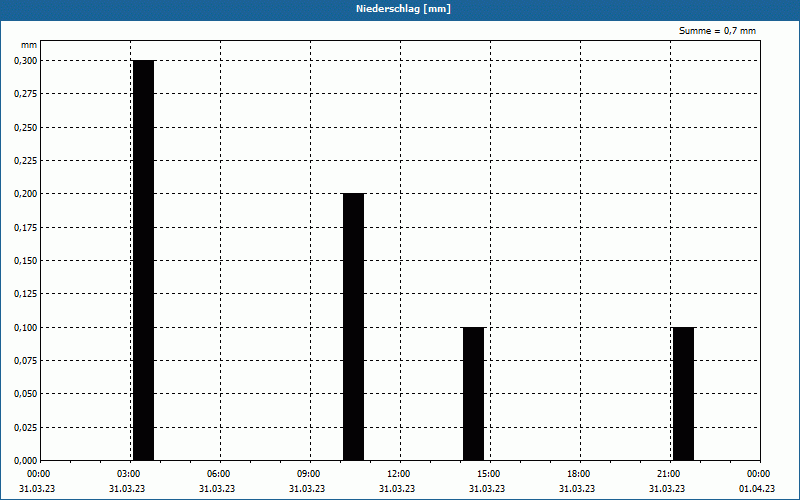Click the 31.03.23 date under 03:00
This screenshot has height=500, width=800.
pos(127,489)
